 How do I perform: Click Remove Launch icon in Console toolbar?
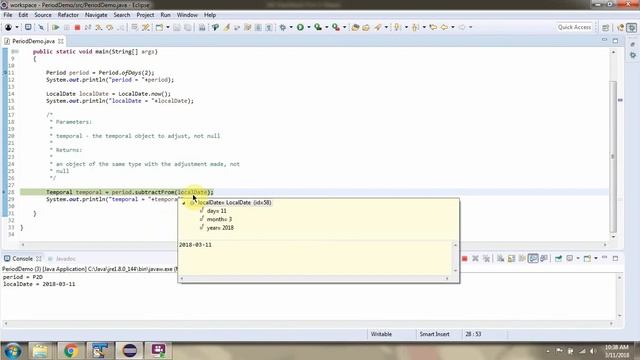click(476, 258)
